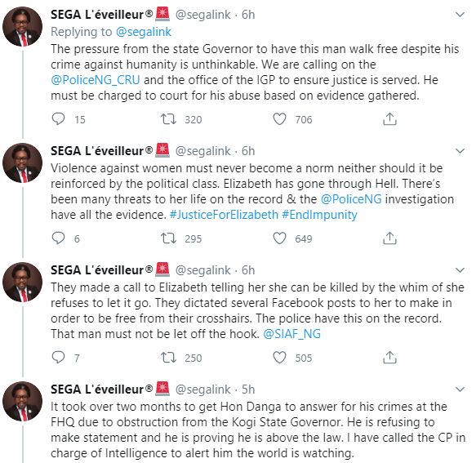Screen dimensions: 476x463
Task: Open the @PoliceNG_CRU mention link
Action: (96, 80)
